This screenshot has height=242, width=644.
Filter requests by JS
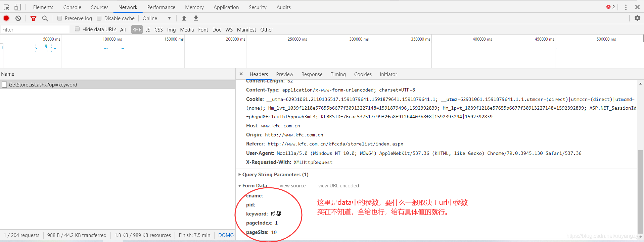point(148,29)
